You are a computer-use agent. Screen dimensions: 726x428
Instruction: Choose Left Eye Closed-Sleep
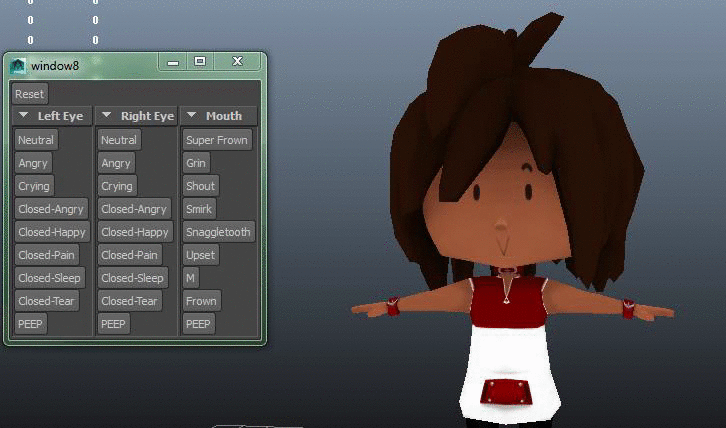click(50, 278)
